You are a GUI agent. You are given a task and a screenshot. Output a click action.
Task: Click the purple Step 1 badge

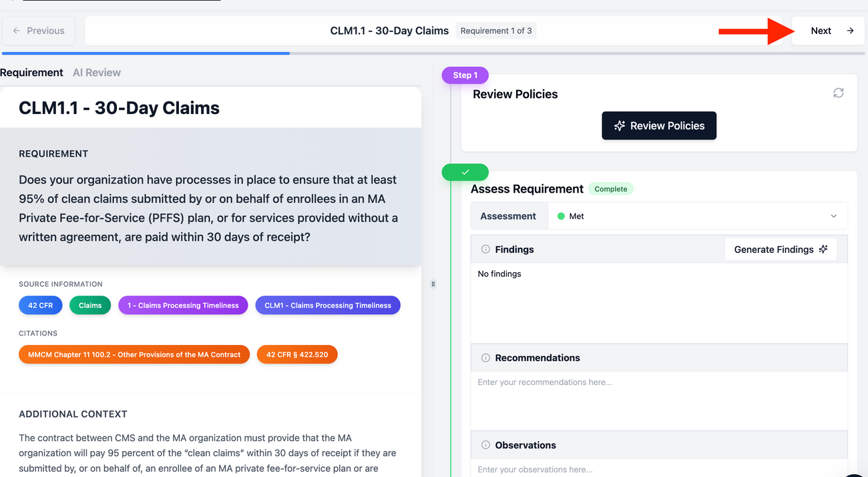465,75
